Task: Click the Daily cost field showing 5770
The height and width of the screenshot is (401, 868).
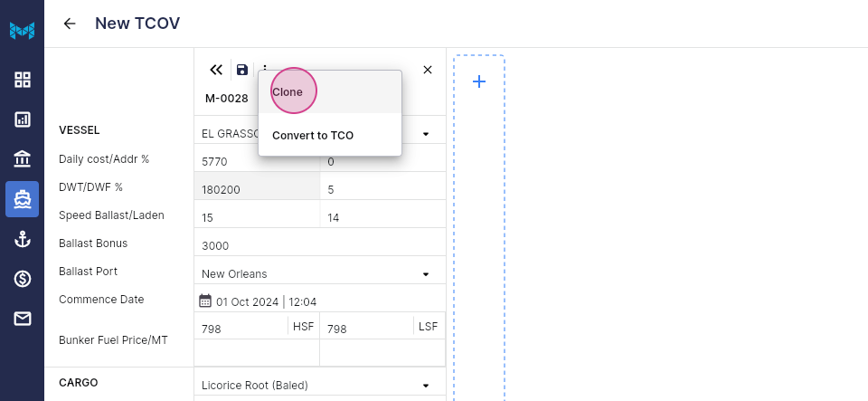Action: (258, 161)
